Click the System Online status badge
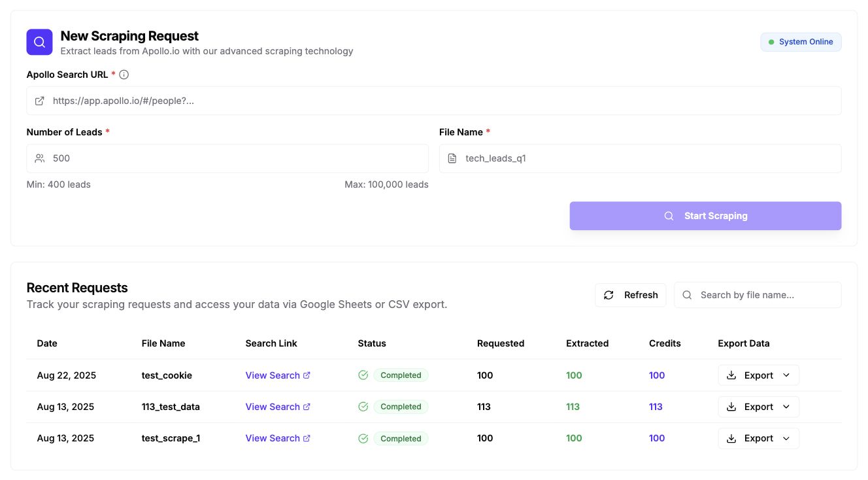The width and height of the screenshot is (868, 480). click(801, 42)
